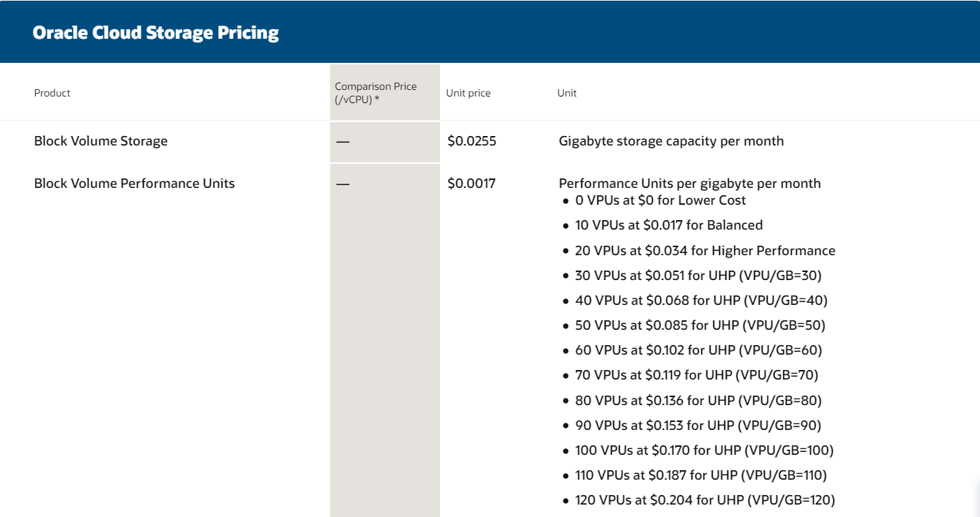The height and width of the screenshot is (517, 980).
Task: Select the 30 VPUs at $0.051 entry
Action: pyautogui.click(x=698, y=276)
